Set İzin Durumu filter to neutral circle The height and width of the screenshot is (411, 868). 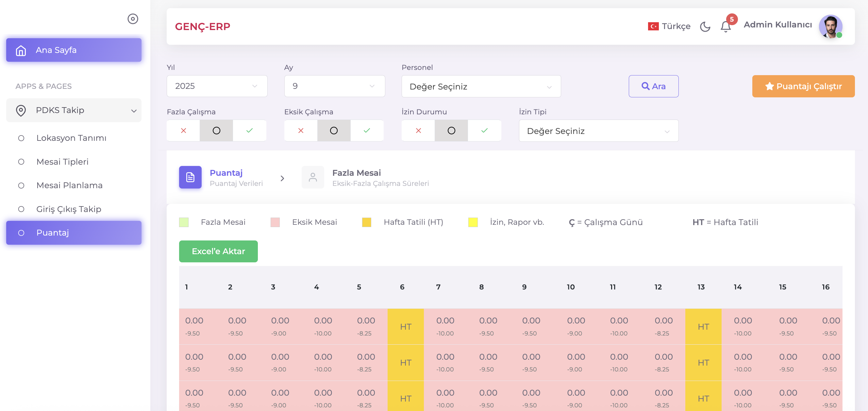coord(451,131)
